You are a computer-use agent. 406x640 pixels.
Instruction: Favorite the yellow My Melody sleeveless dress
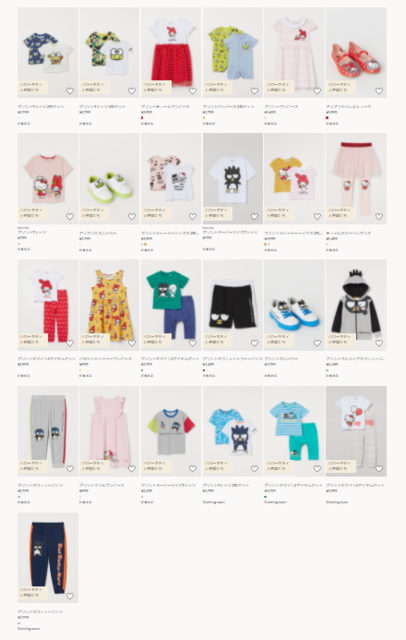click(x=131, y=343)
